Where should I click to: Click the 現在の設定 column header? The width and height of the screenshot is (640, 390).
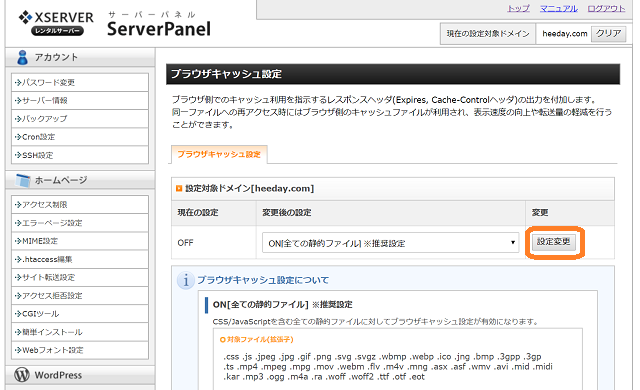(x=198, y=213)
